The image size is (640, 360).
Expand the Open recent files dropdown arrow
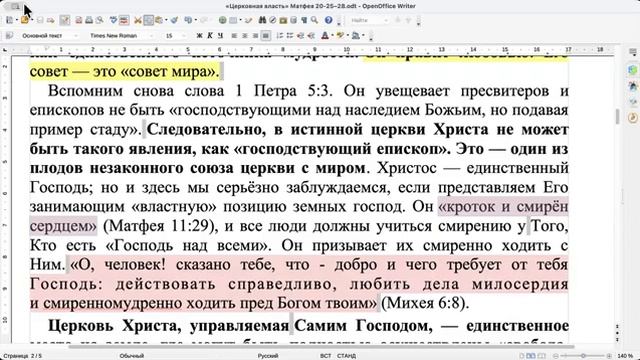[x=32, y=20]
